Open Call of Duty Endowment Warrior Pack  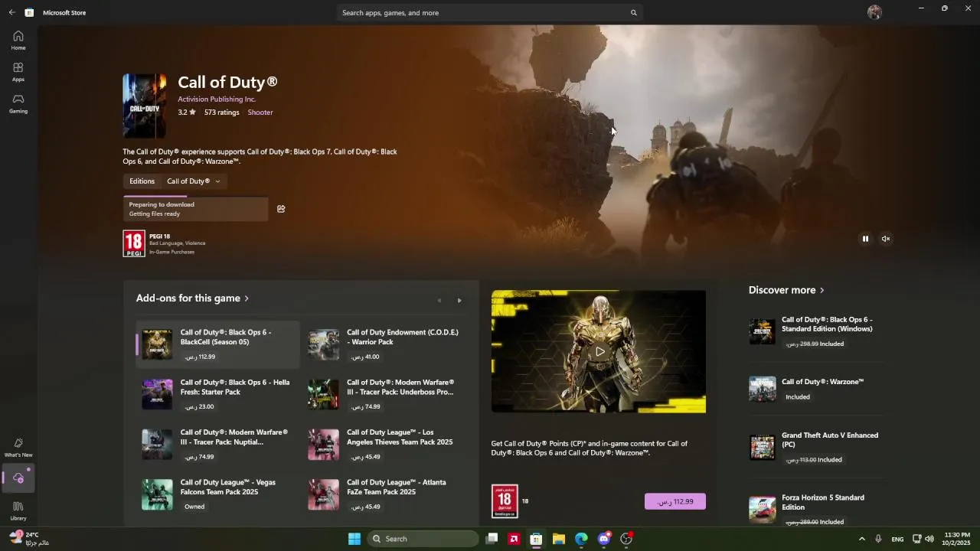click(x=384, y=344)
